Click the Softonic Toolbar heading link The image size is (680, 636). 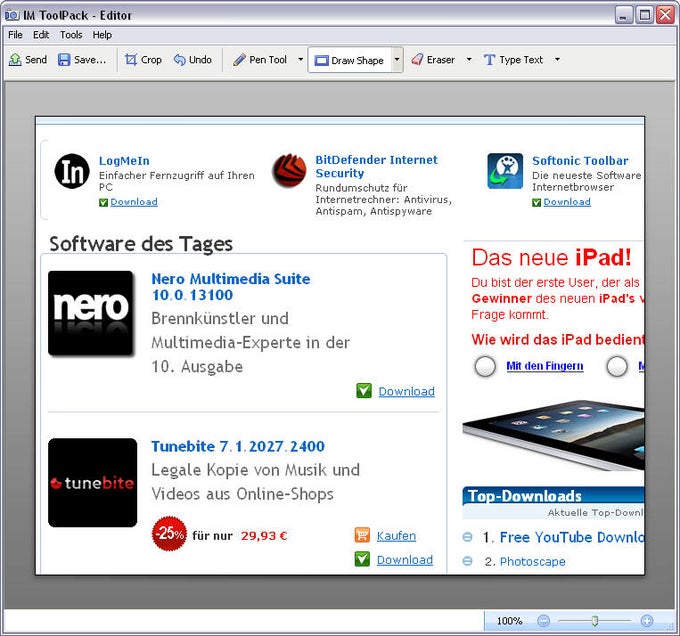point(580,161)
